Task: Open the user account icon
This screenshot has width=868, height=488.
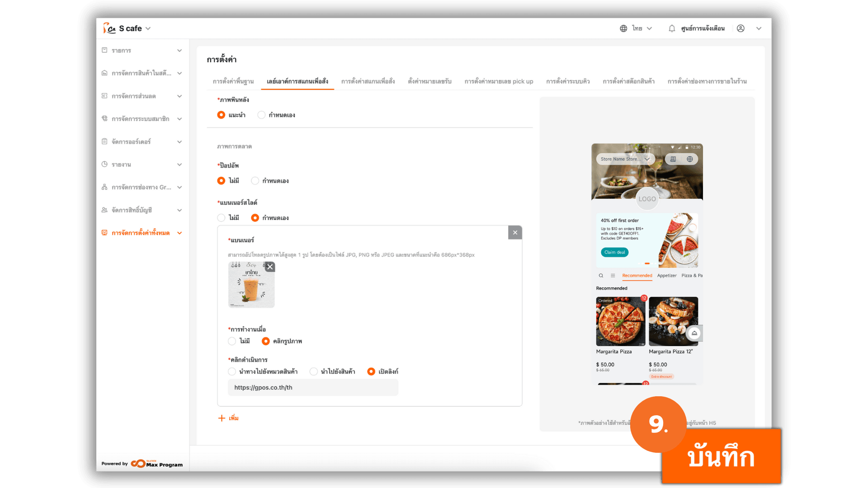Action: point(741,28)
